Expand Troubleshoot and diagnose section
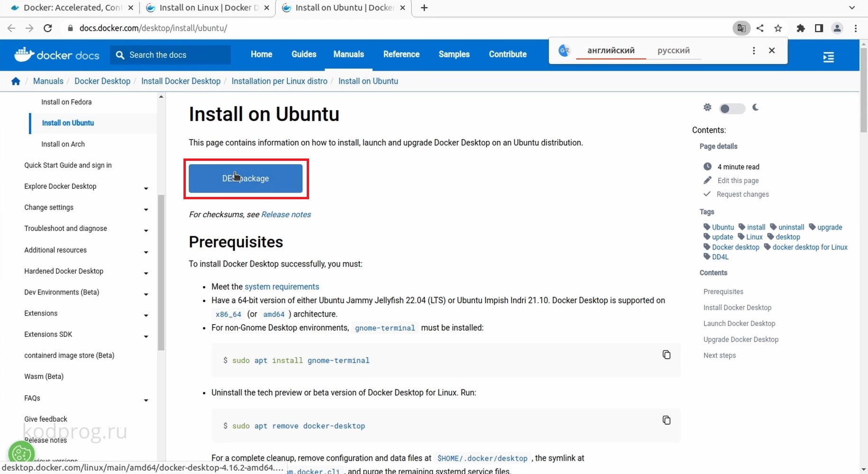Image resolution: width=868 pixels, height=474 pixels. [146, 231]
